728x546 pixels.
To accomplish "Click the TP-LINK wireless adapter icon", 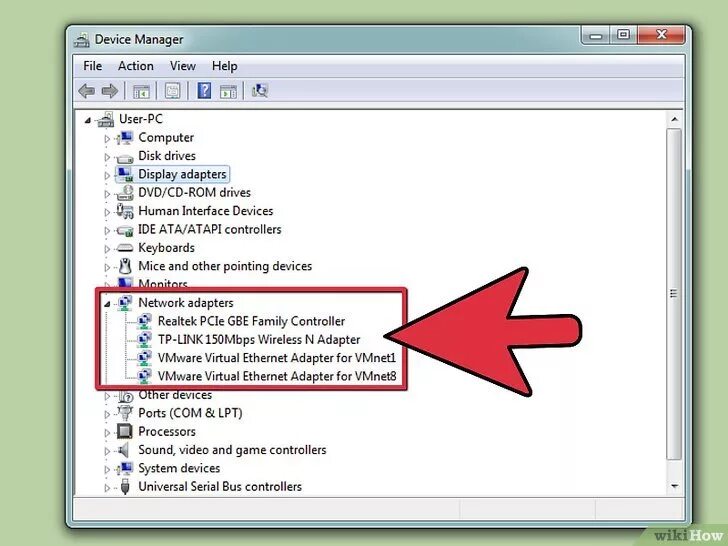I will click(144, 339).
